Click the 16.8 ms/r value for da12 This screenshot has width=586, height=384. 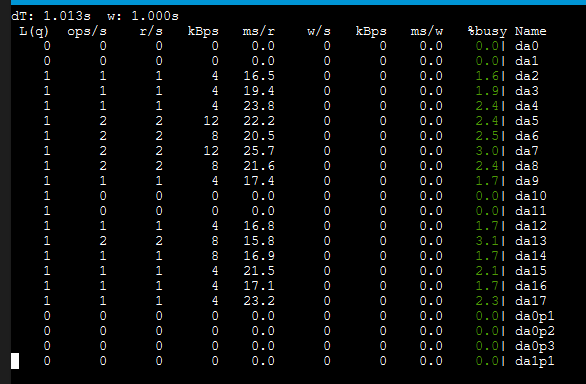pos(259,226)
